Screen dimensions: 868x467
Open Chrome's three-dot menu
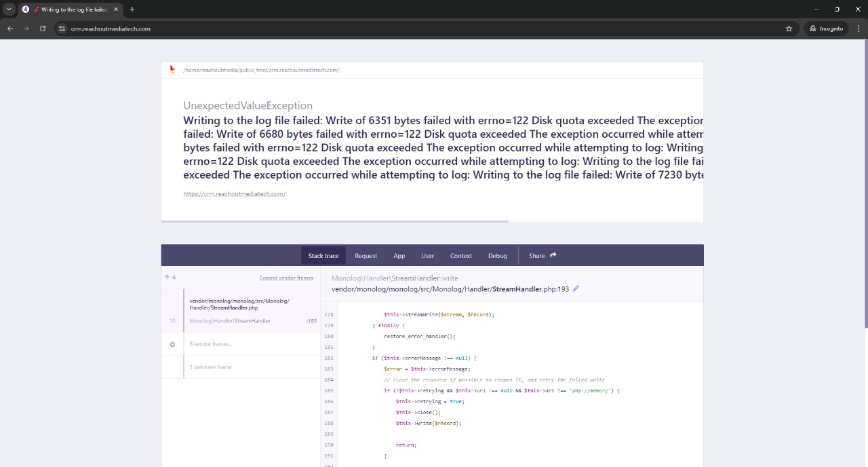(x=859, y=29)
